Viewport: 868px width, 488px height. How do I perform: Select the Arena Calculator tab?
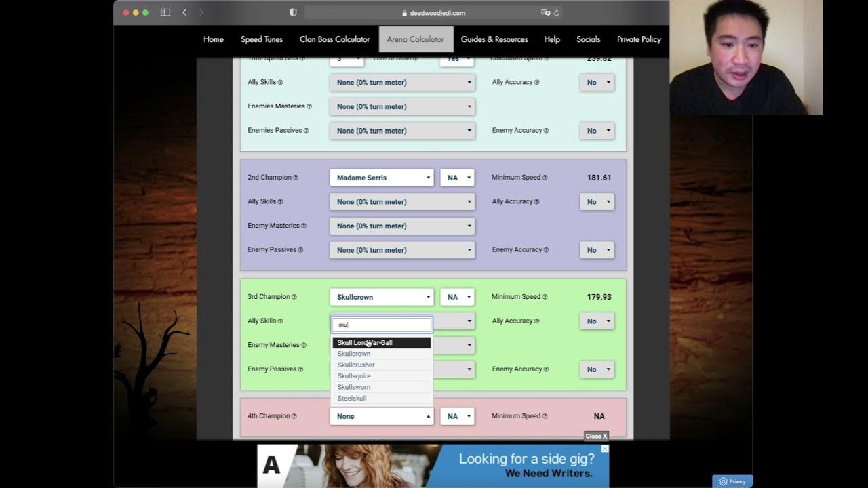click(x=416, y=39)
